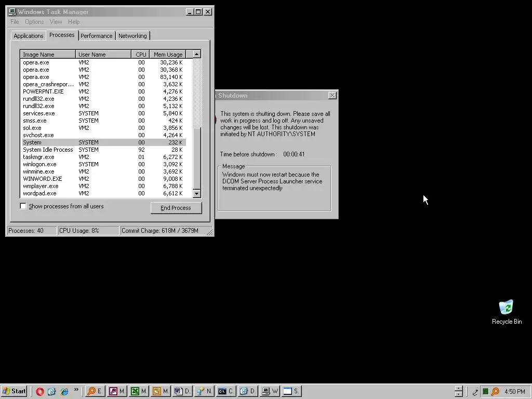Close the System Shutdown dialog
532x399 pixels.
[x=332, y=96]
